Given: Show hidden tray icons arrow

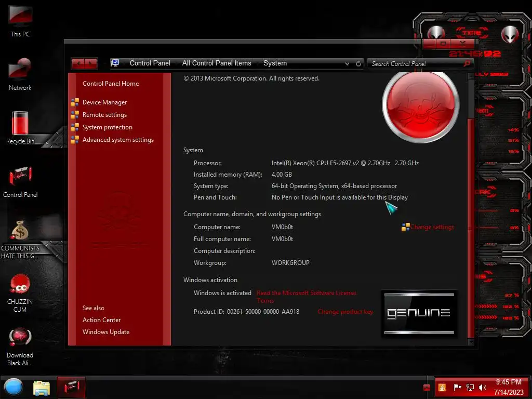Looking at the screenshot, I should [427, 388].
